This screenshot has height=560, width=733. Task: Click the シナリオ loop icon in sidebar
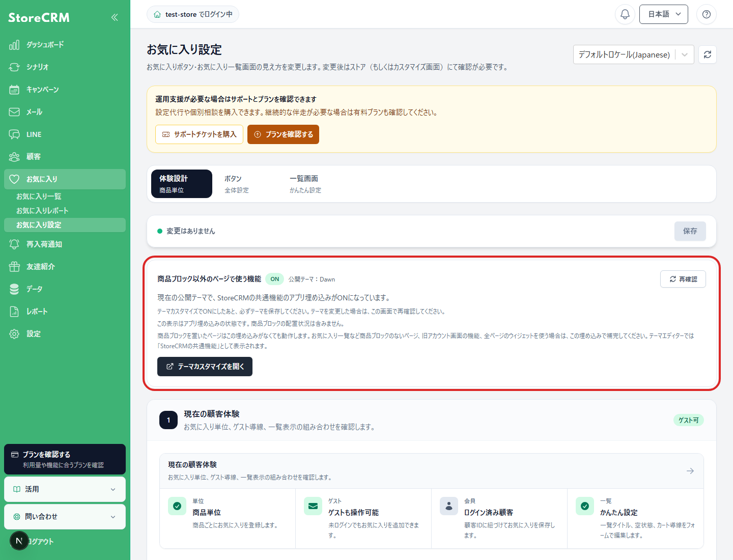coord(14,67)
